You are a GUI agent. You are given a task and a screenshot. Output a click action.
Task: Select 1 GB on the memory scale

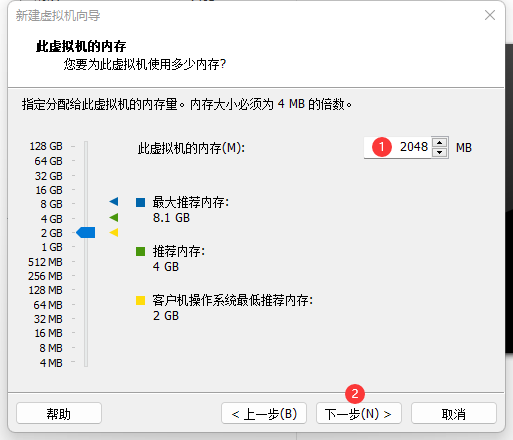coord(52,247)
